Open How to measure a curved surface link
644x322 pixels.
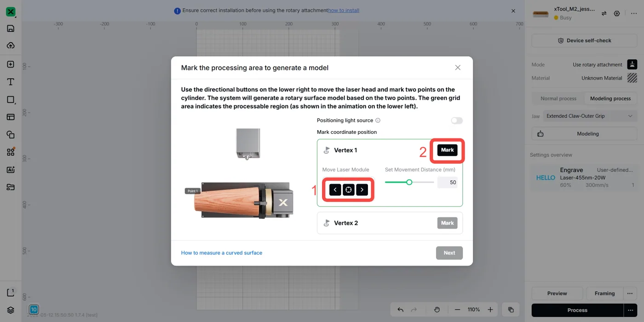222,253
